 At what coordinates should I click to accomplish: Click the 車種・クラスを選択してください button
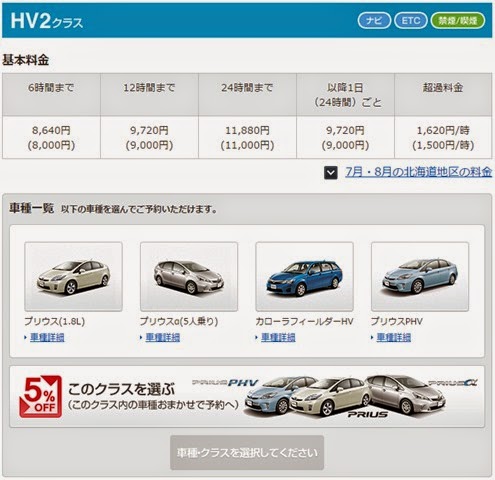[247, 453]
